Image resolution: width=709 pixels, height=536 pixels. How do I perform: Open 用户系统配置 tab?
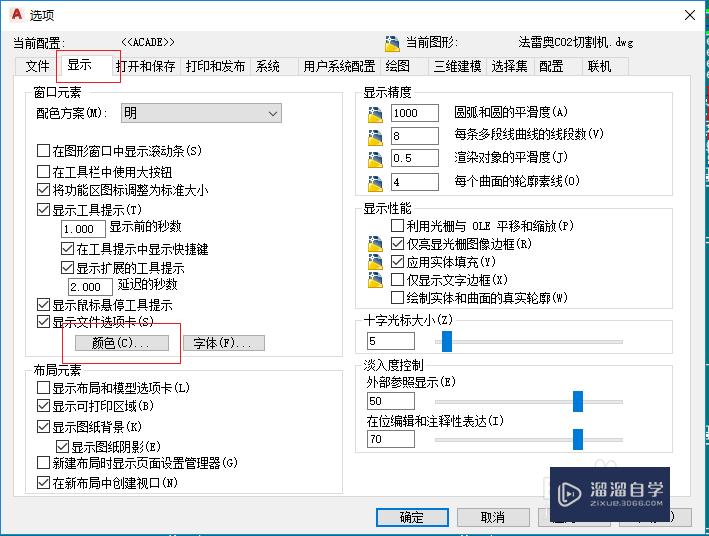pyautogui.click(x=339, y=66)
